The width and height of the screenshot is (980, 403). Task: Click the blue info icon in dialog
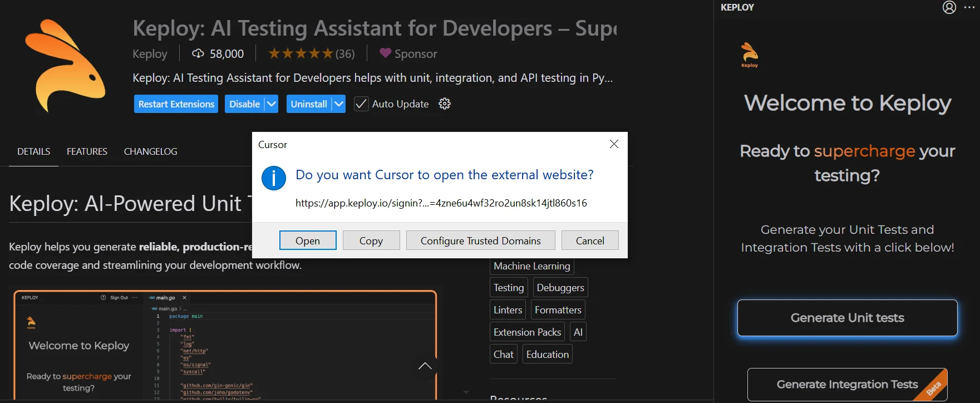(x=274, y=178)
